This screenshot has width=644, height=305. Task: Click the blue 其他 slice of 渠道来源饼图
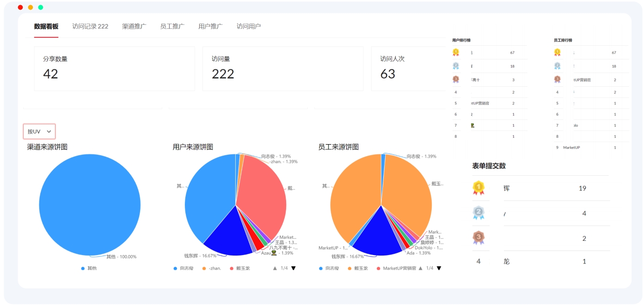coord(90,205)
